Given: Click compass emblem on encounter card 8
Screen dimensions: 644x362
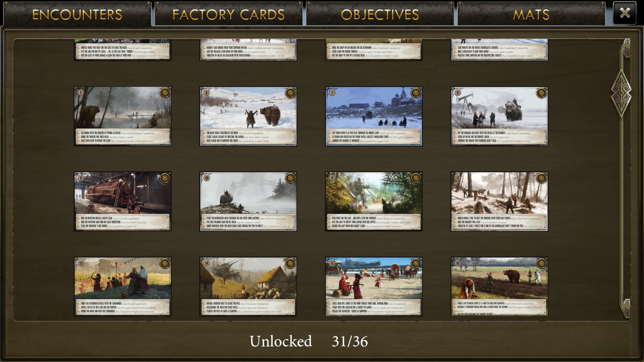Looking at the screenshot, I should pyautogui.click(x=541, y=93).
